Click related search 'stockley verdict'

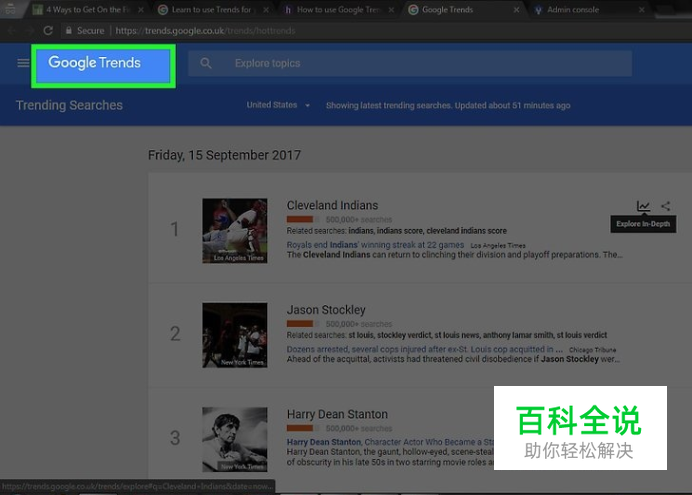click(x=404, y=335)
